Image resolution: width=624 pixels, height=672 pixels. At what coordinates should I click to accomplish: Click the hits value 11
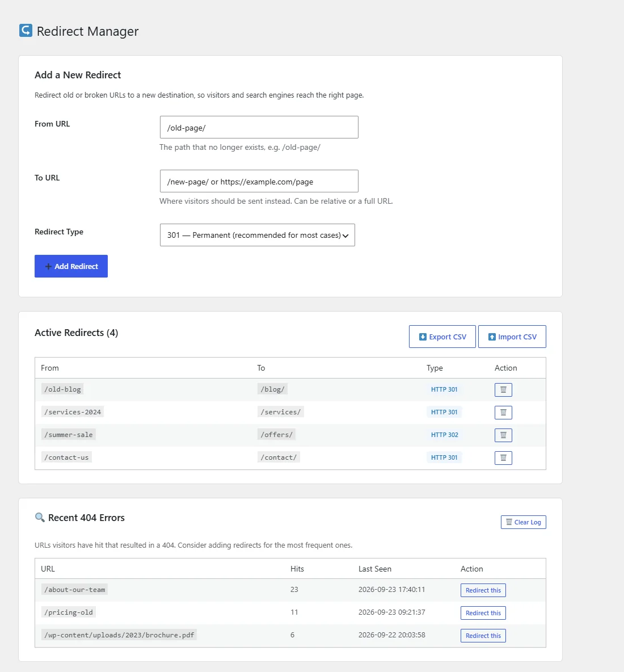(x=294, y=612)
